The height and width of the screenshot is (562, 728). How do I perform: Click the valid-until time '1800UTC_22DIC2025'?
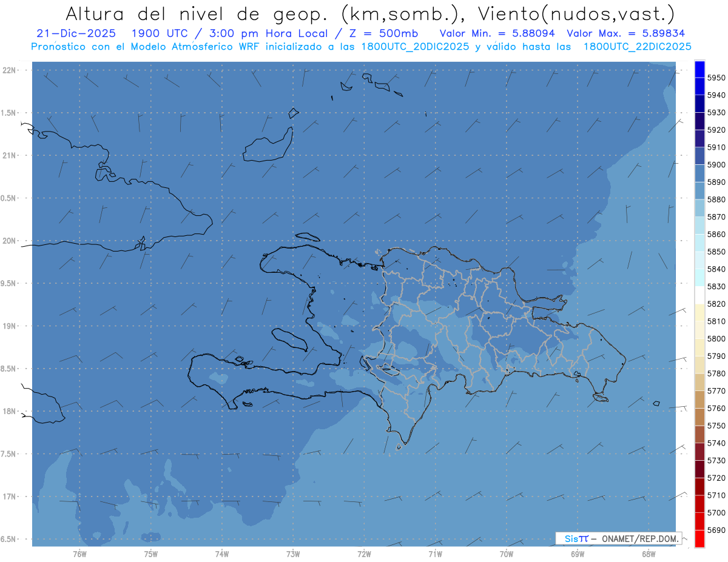click(637, 47)
